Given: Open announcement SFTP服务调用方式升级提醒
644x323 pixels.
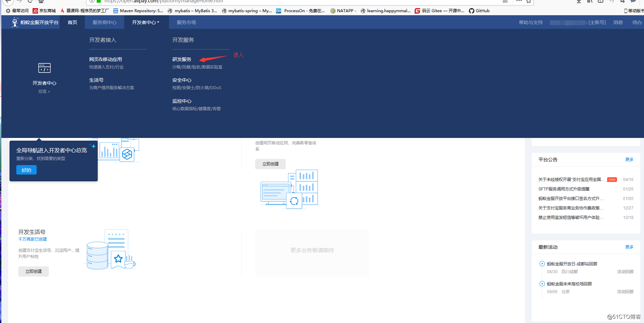Looking at the screenshot, I should pos(564,189).
